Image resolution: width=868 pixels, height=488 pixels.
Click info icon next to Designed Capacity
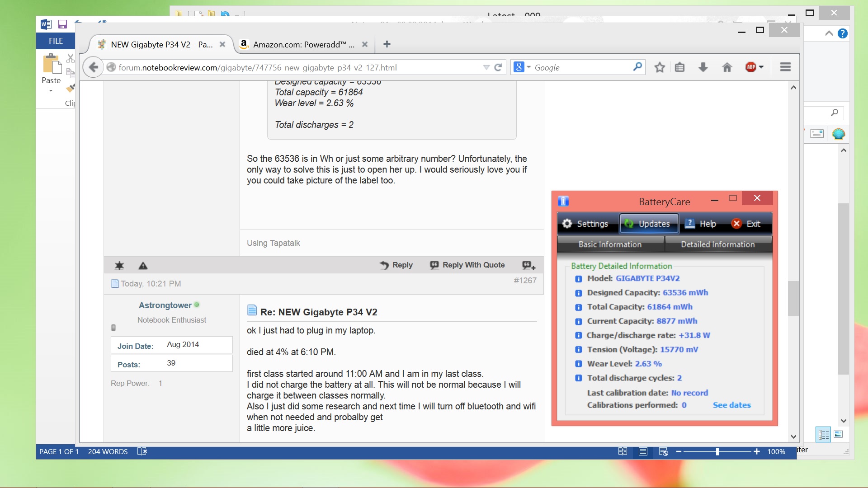point(578,293)
